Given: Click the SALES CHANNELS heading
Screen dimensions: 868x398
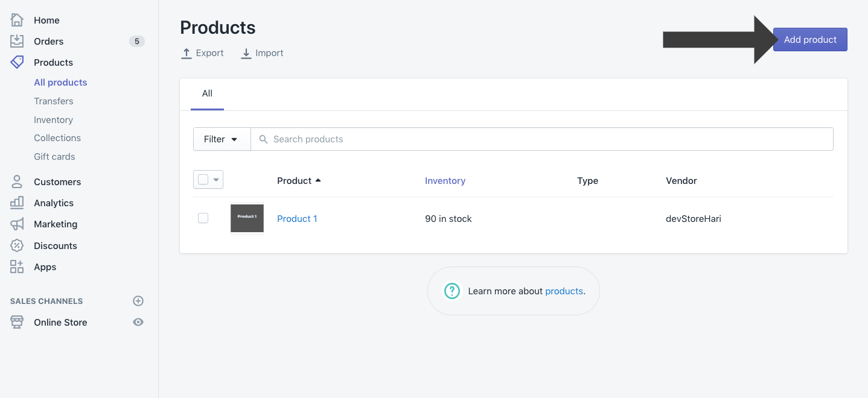Looking at the screenshot, I should (46, 301).
